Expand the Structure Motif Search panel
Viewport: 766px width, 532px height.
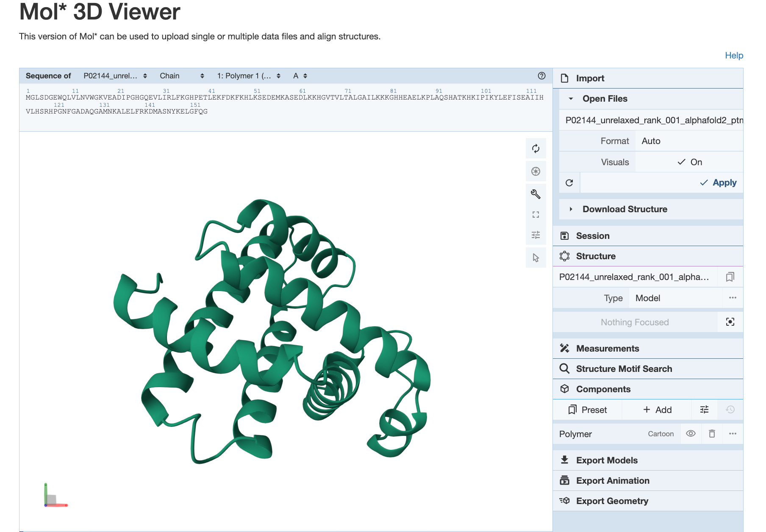pos(648,369)
